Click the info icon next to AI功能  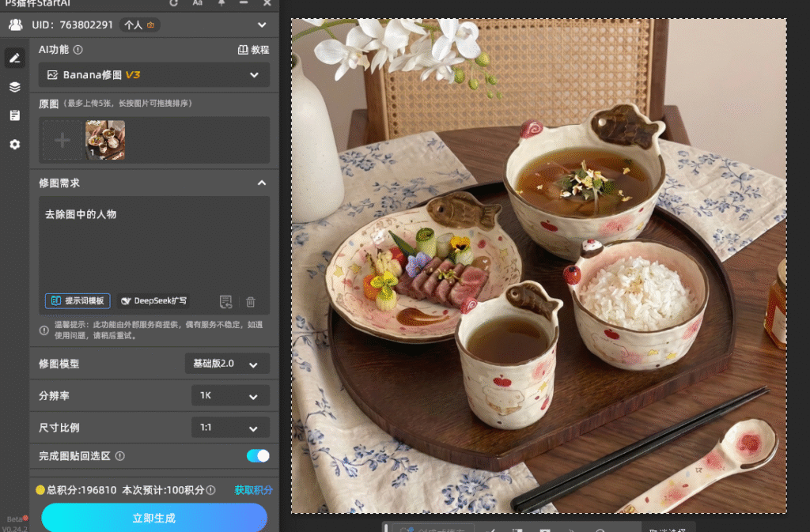coord(78,50)
